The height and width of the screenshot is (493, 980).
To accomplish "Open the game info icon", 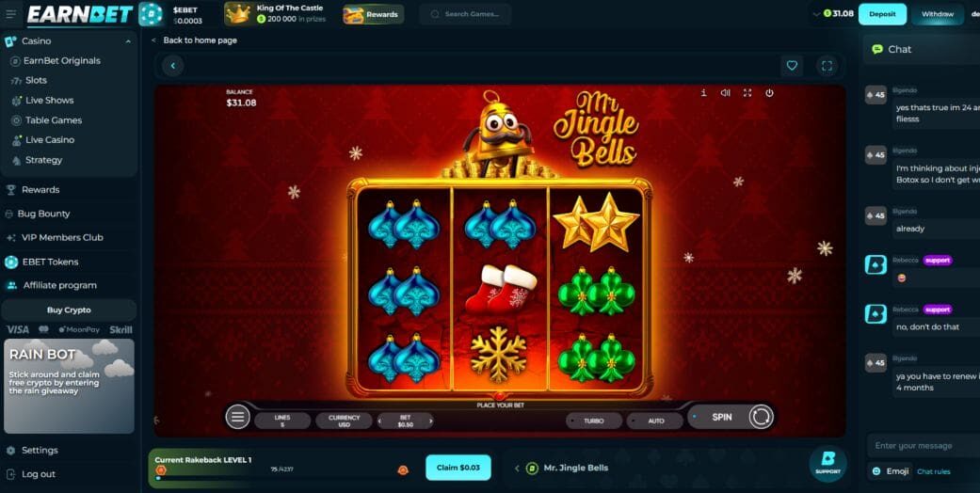I will coord(704,92).
